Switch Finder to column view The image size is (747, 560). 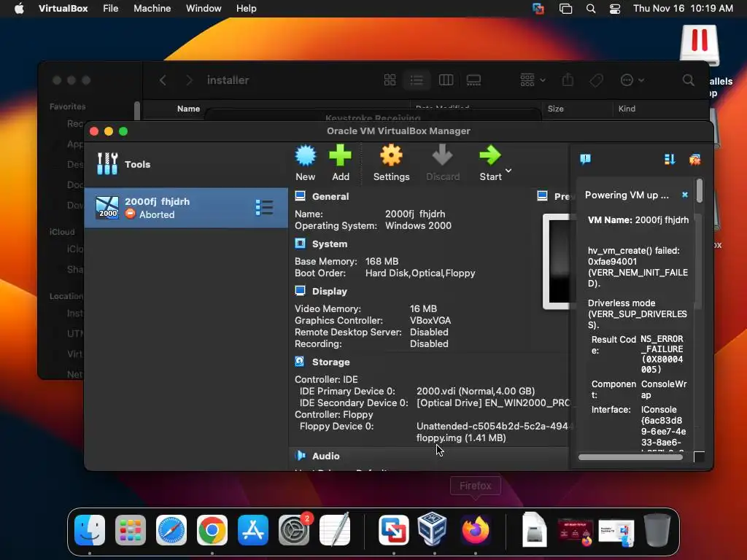(x=446, y=80)
